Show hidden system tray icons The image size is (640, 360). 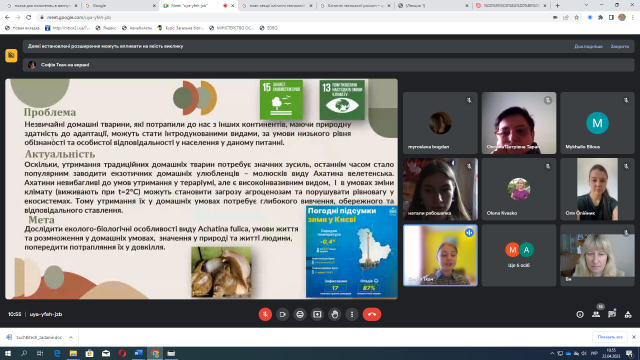[x=552, y=353]
